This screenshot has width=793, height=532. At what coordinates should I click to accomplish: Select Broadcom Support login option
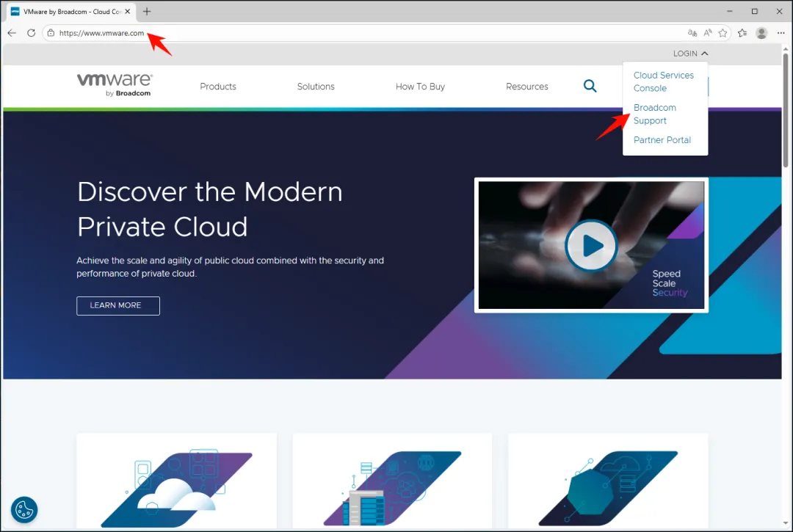(x=654, y=114)
